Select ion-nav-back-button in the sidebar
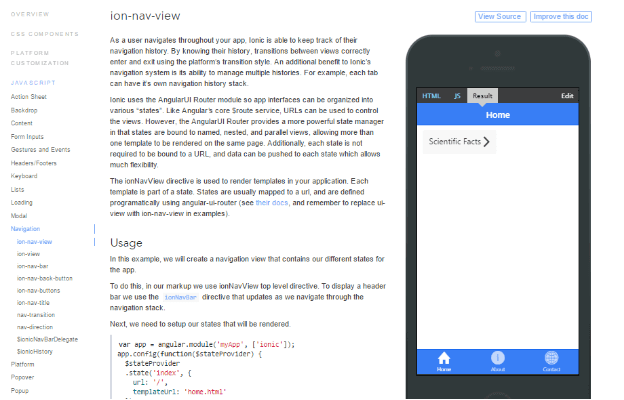Screen dimensions: 624x400 click(x=45, y=278)
